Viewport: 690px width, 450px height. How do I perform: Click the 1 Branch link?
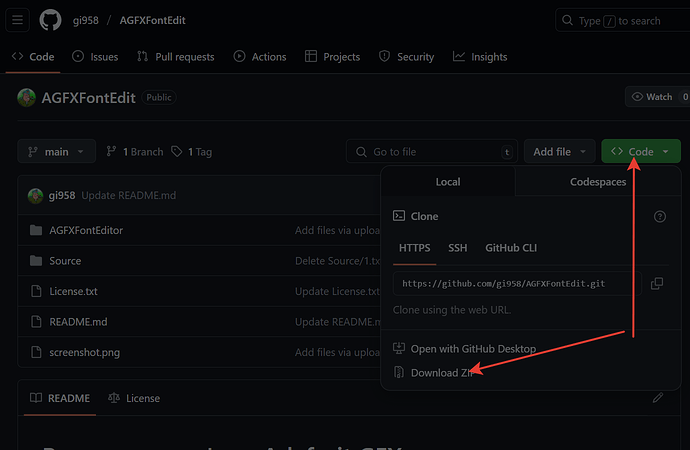coord(135,152)
